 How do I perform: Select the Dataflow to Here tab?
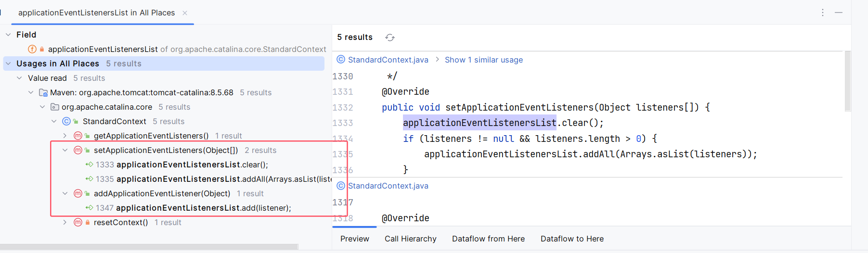572,239
